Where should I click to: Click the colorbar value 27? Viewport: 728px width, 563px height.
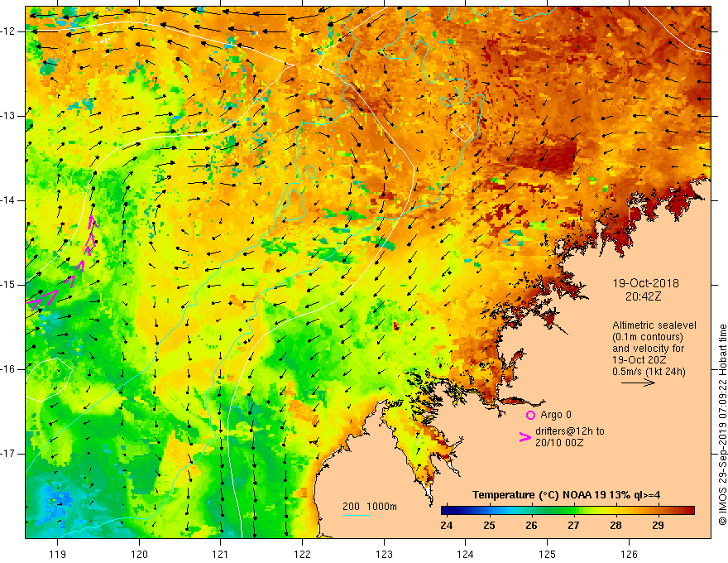tap(573, 526)
